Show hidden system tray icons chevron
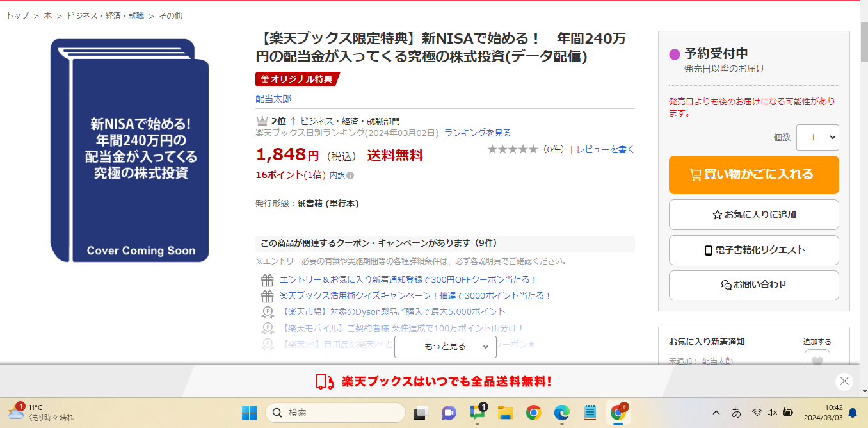This screenshot has height=428, width=868. pos(716,413)
